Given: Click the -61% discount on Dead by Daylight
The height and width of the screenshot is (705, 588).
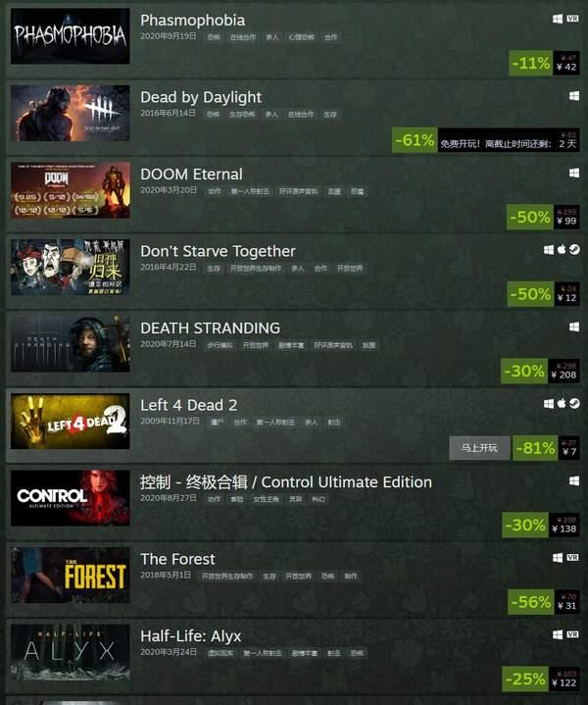Looking at the screenshot, I should point(415,140).
